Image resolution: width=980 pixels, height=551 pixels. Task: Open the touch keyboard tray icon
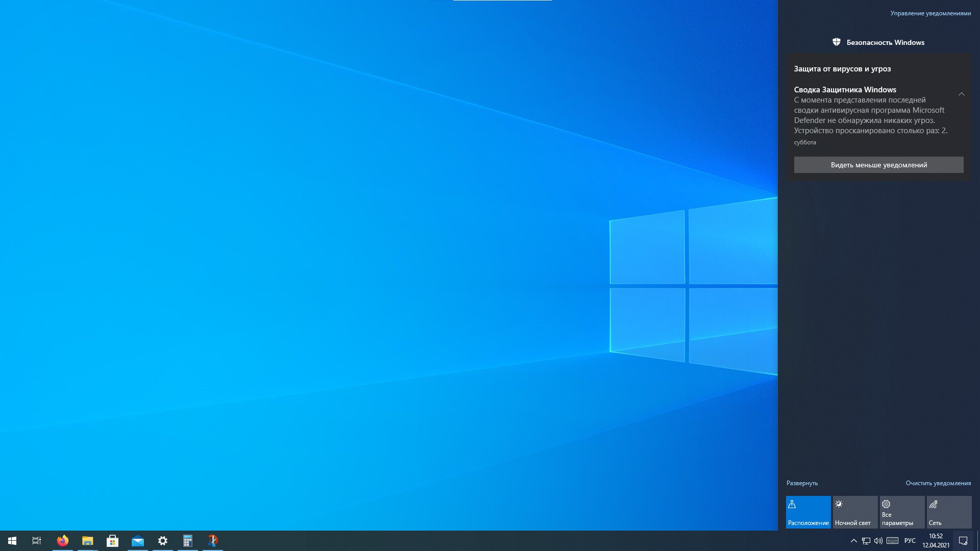(x=892, y=541)
